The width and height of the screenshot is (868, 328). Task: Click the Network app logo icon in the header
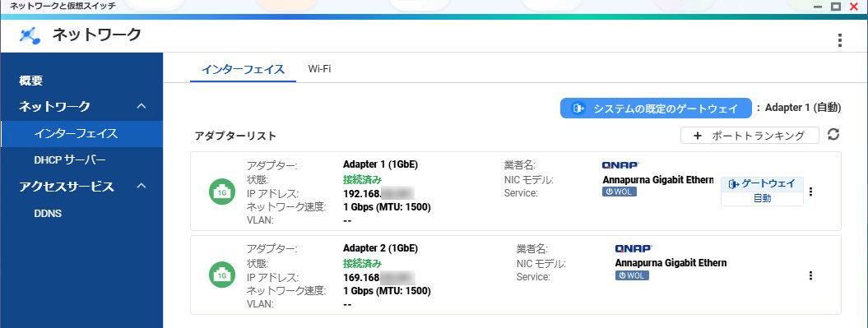coord(30,36)
